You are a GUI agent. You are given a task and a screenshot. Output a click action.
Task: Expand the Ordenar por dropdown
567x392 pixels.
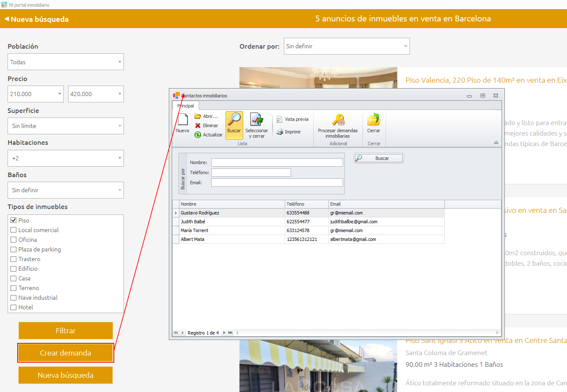346,46
